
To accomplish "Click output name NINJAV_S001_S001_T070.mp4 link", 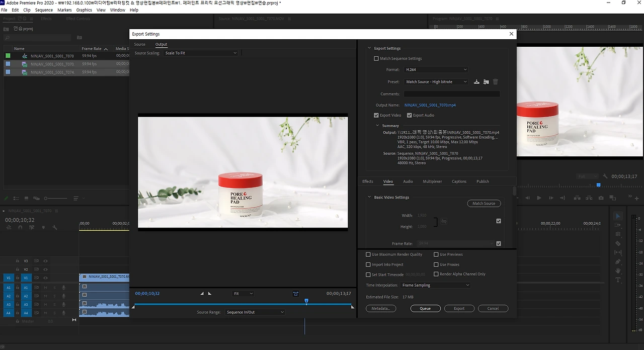I will tap(430, 105).
